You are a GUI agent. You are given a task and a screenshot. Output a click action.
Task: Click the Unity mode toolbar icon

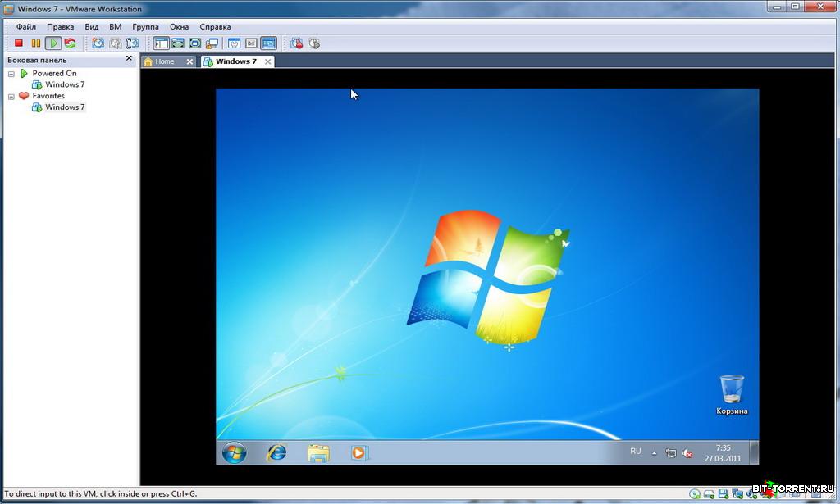point(212,43)
